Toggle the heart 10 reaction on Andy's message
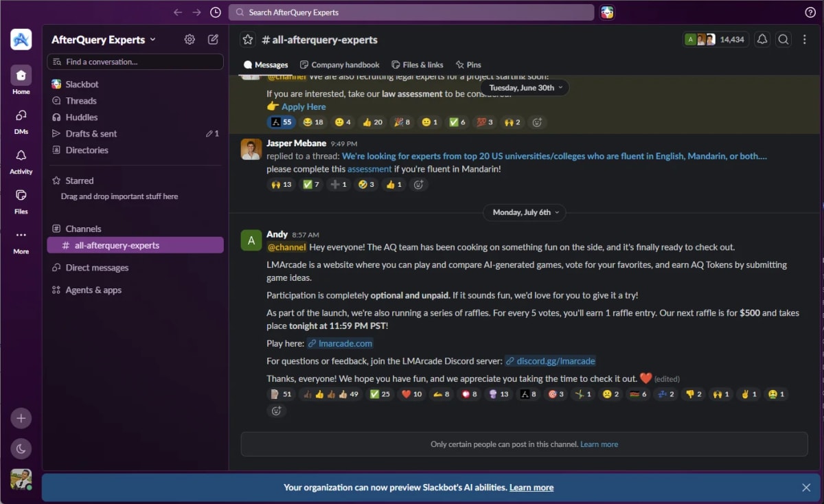Viewport: 824px width, 504px height. click(x=411, y=394)
